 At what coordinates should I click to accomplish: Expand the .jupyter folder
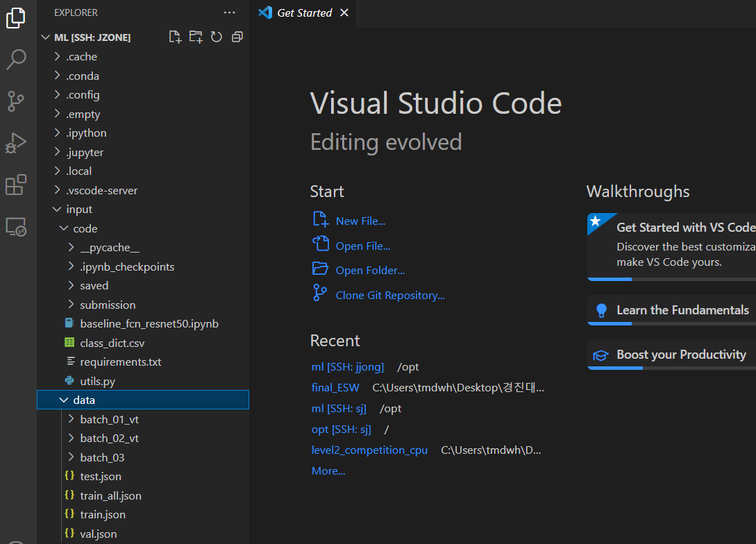[x=143, y=152]
